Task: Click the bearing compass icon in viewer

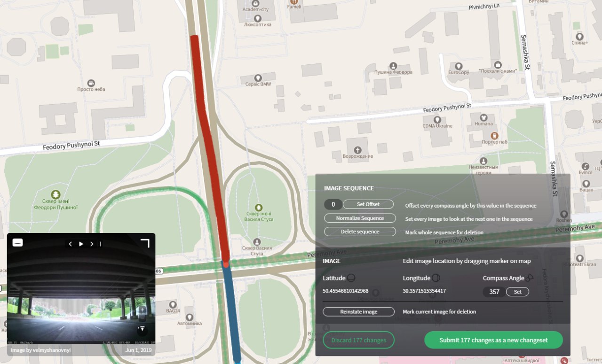Action: 142,330
